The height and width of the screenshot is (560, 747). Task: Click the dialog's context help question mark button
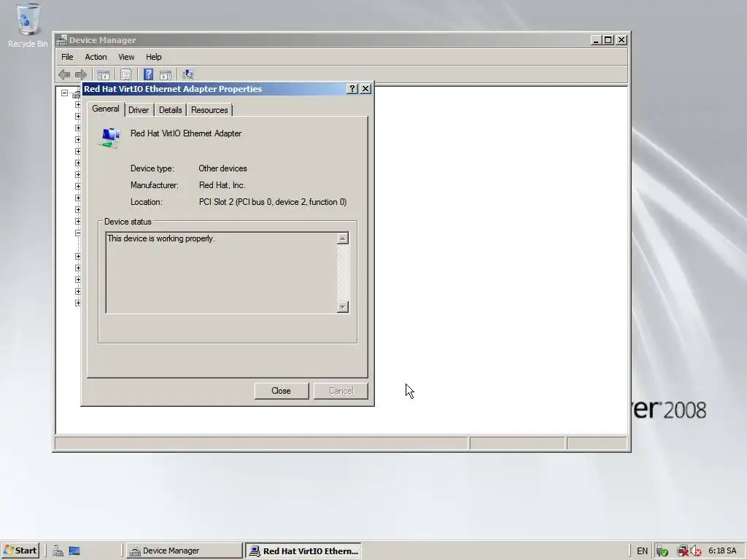pos(352,88)
